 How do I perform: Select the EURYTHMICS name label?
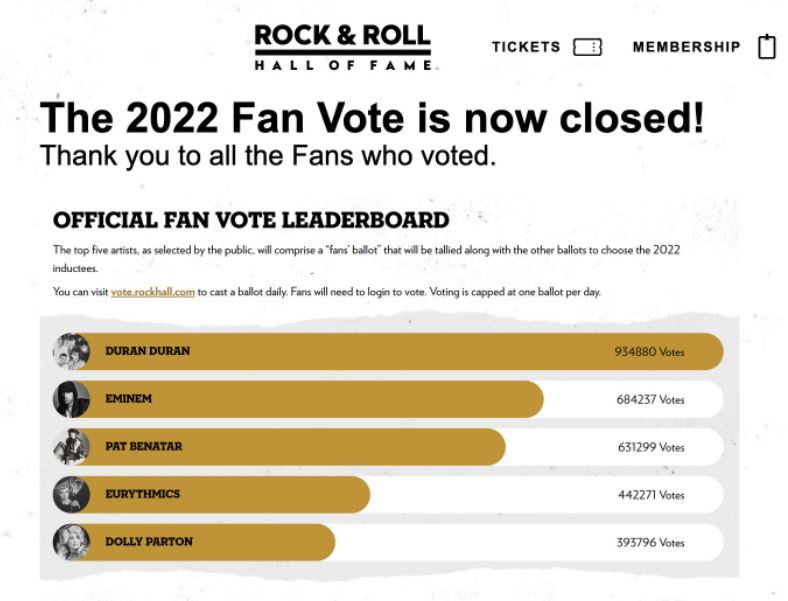(x=142, y=494)
